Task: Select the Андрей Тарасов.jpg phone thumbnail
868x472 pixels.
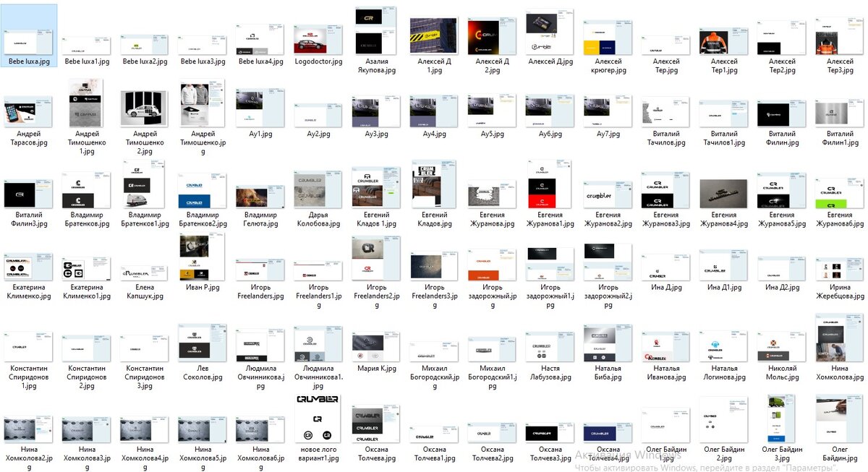Action: 29,112
